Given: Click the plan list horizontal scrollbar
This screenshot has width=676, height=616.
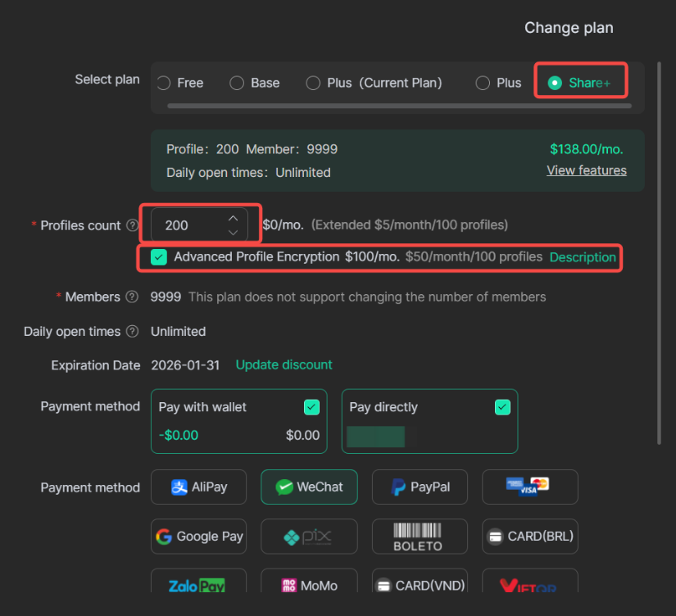Looking at the screenshot, I should point(398,106).
